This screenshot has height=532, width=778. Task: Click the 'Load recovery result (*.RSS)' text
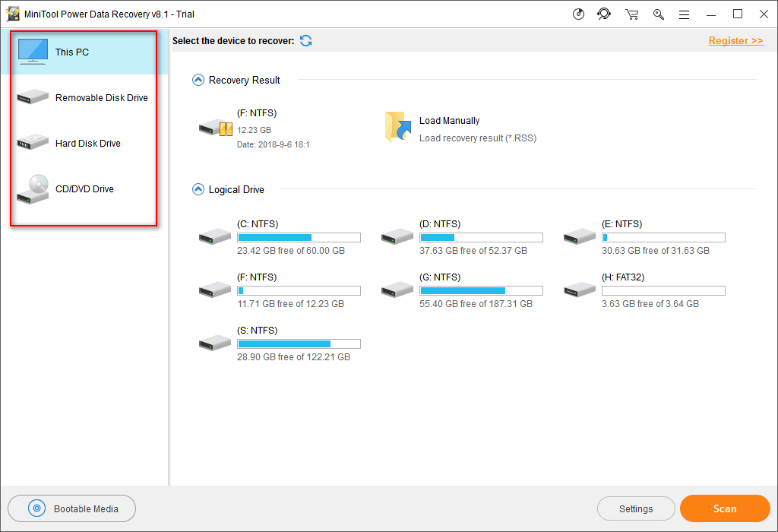[478, 138]
